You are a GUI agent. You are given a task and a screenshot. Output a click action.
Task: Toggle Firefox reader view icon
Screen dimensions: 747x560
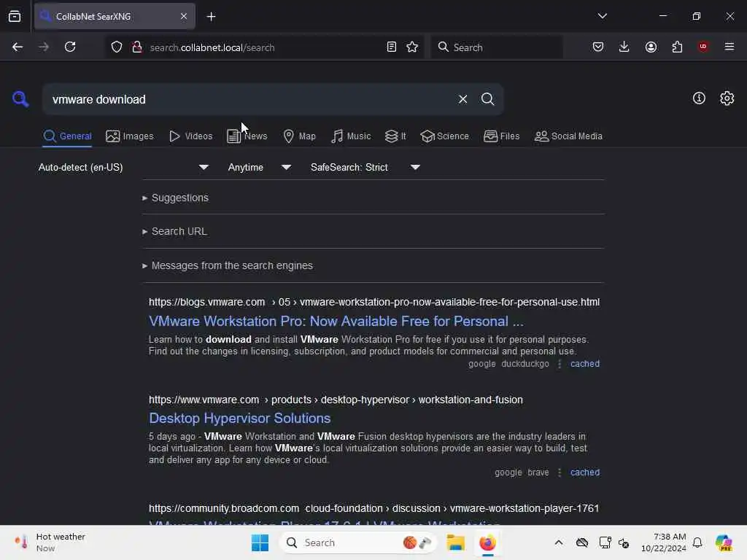[392, 47]
